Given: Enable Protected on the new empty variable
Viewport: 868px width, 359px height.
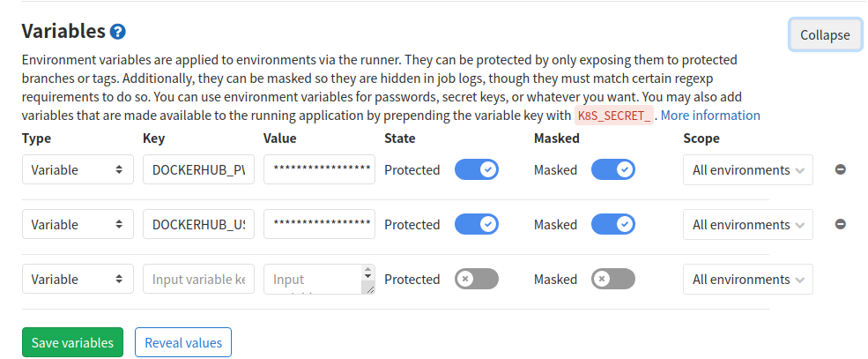Looking at the screenshot, I should (477, 279).
